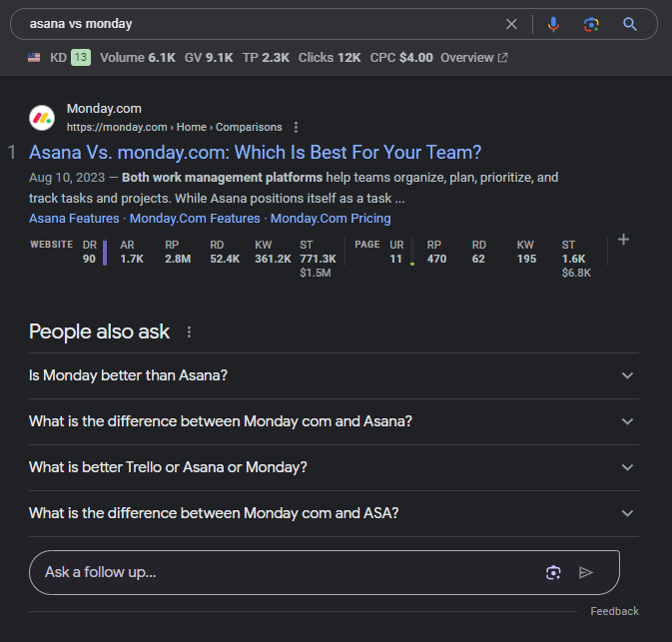This screenshot has width=672, height=642.
Task: Click the 'People also ask' heading
Action: 99,331
